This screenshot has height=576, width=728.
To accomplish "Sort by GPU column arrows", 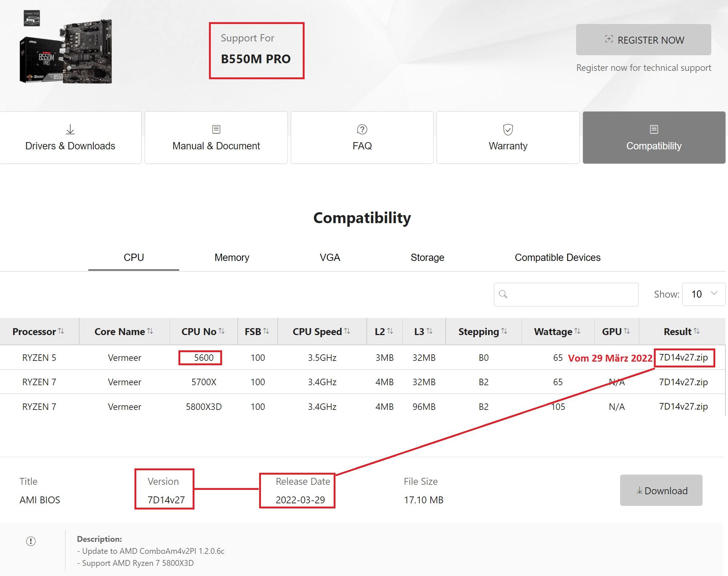I will click(627, 331).
